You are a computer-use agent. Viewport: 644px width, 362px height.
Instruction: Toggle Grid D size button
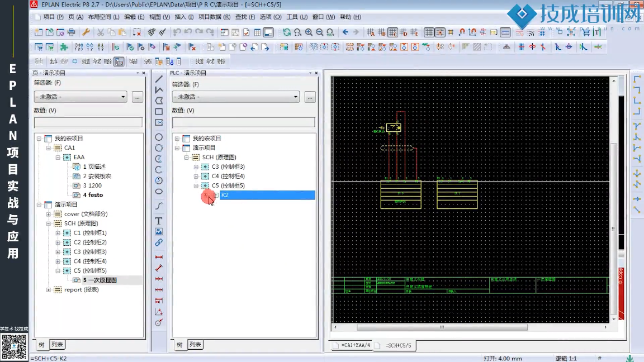tap(403, 32)
